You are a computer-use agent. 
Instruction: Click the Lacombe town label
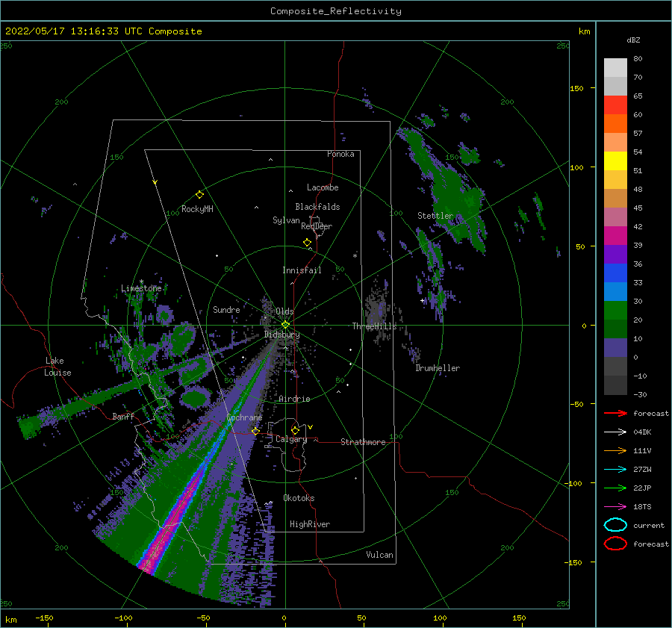(323, 187)
